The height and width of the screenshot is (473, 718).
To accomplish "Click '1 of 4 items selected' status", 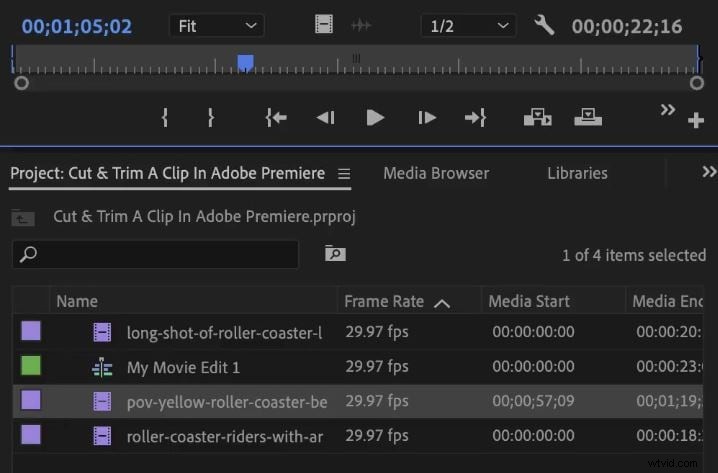I will point(634,255).
